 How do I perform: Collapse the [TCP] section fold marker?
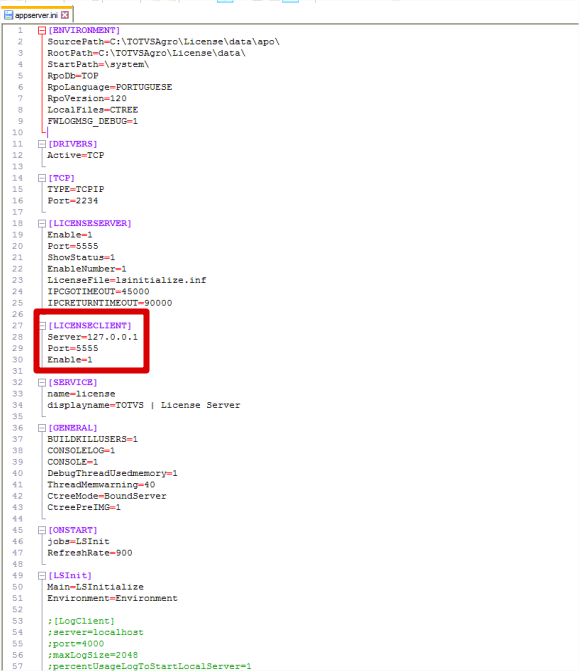(x=42, y=178)
